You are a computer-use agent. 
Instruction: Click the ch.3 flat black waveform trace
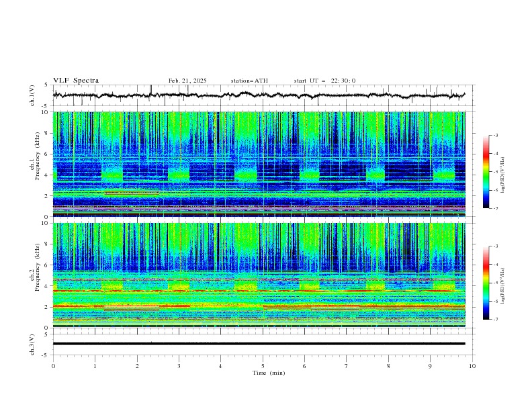[x=259, y=344]
